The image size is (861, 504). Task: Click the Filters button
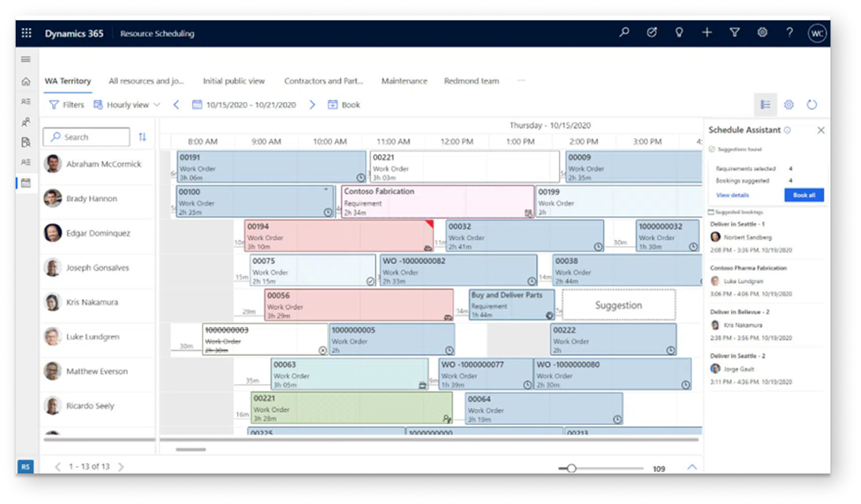coord(66,104)
